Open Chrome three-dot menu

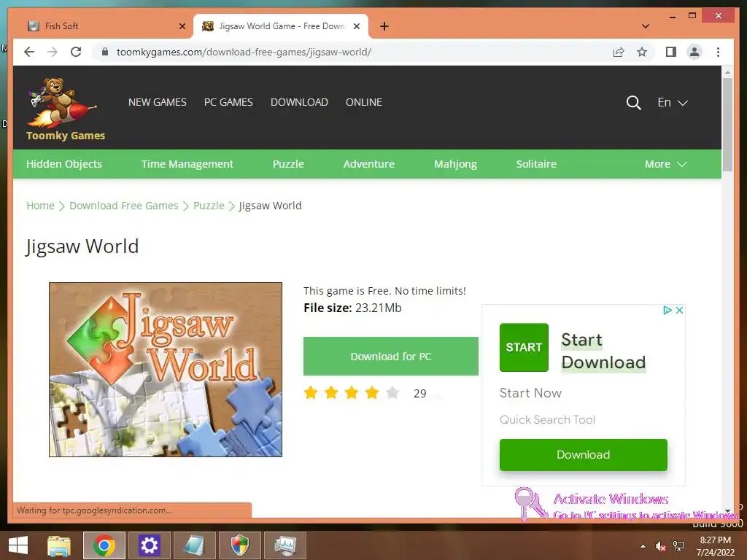click(718, 52)
